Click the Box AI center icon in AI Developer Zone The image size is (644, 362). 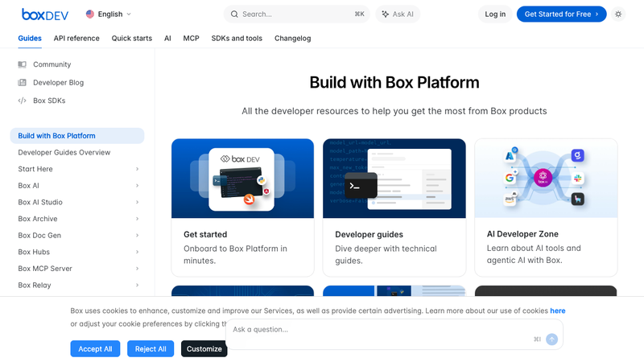pos(543,178)
